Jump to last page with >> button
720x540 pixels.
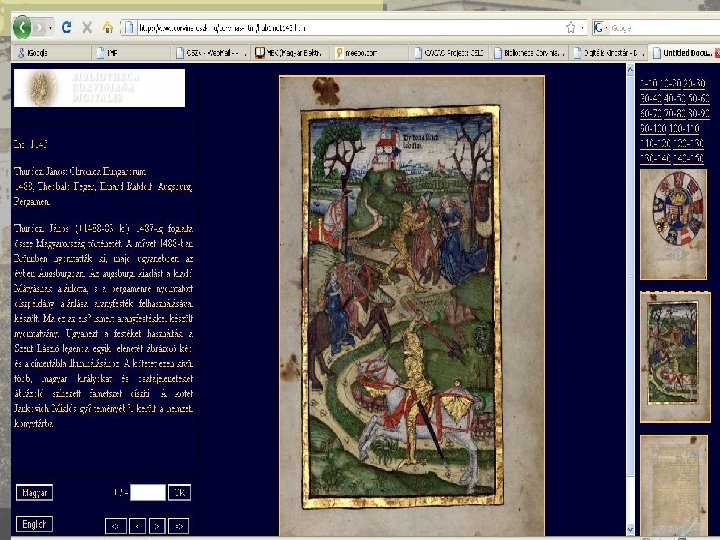(179, 526)
